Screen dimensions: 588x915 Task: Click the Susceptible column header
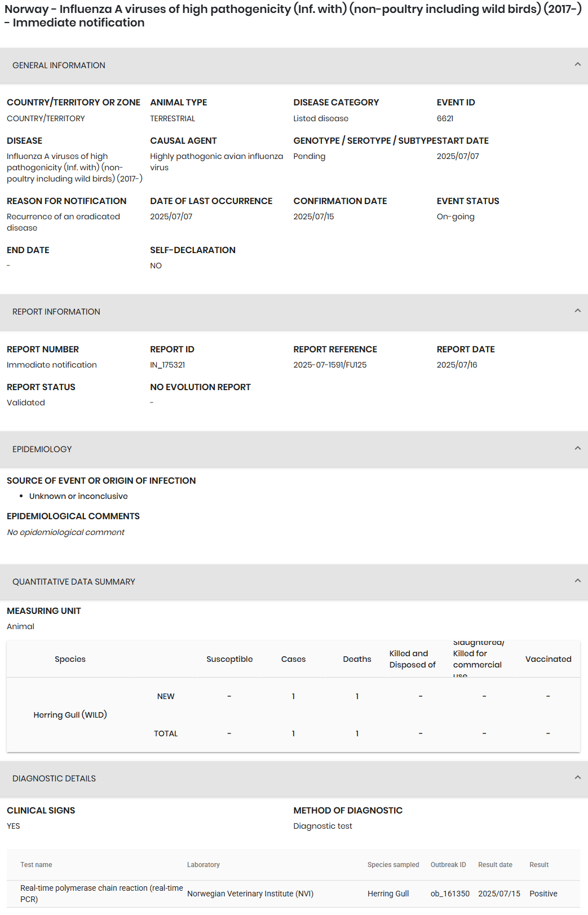pyautogui.click(x=229, y=659)
